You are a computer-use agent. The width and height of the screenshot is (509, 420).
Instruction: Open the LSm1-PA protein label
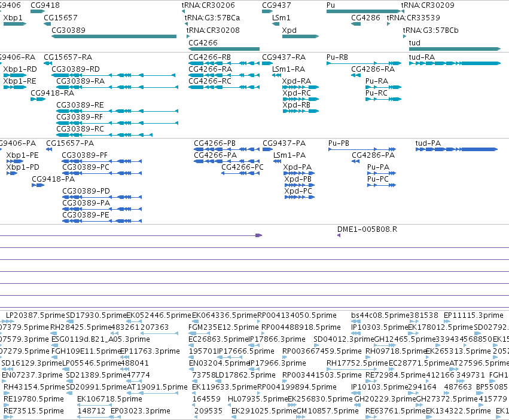[x=289, y=155]
